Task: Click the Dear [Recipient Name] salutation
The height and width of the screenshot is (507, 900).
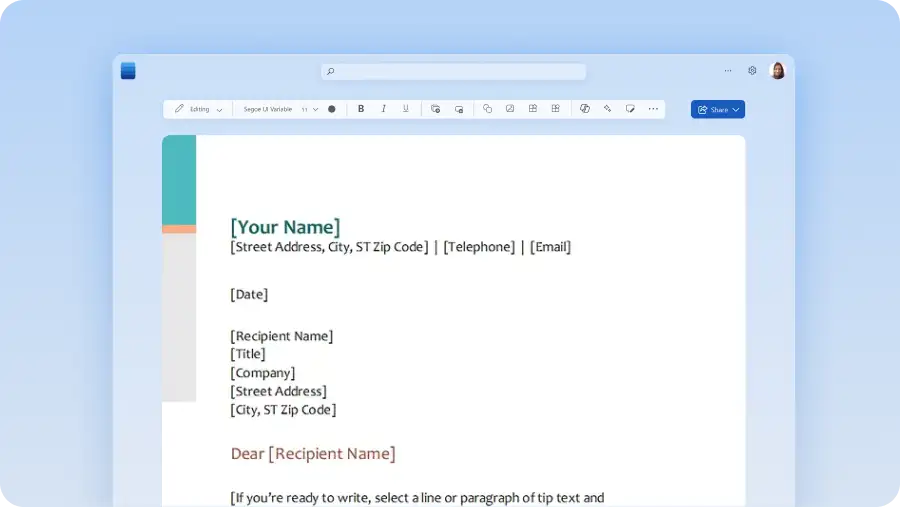Action: (x=313, y=454)
